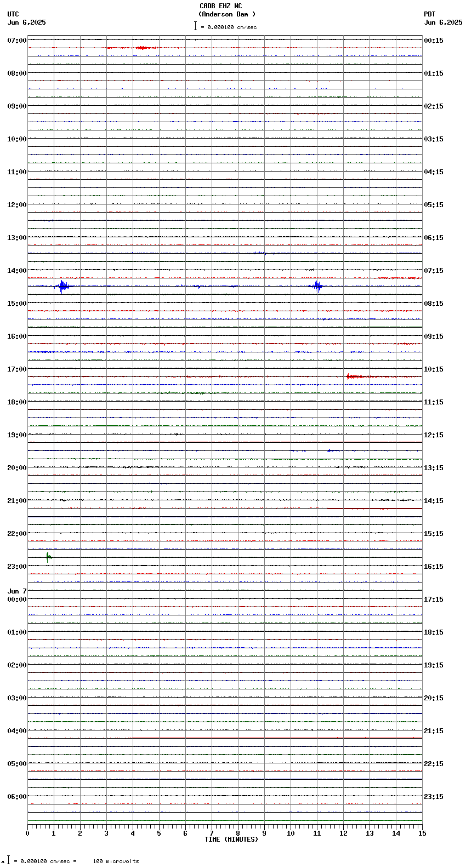This screenshot has width=466, height=868.
Task: Click the '07:00' UTC time label
Action: pyautogui.click(x=17, y=41)
